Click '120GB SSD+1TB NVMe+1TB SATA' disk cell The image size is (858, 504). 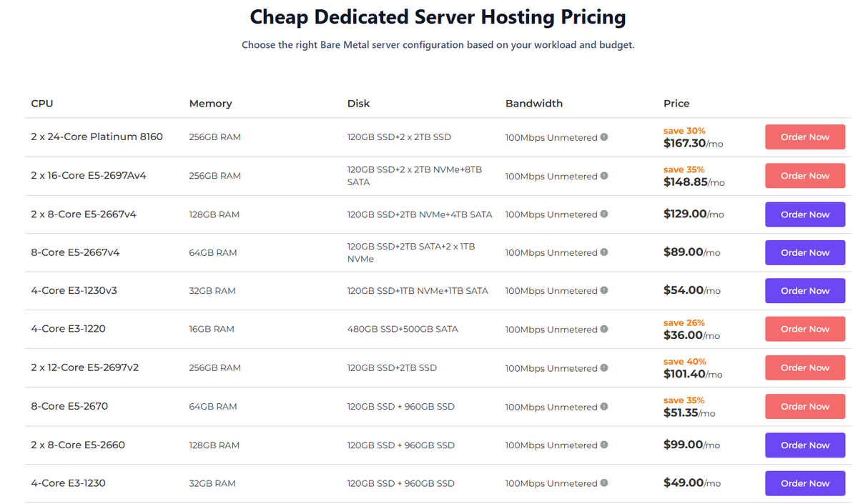tap(418, 290)
